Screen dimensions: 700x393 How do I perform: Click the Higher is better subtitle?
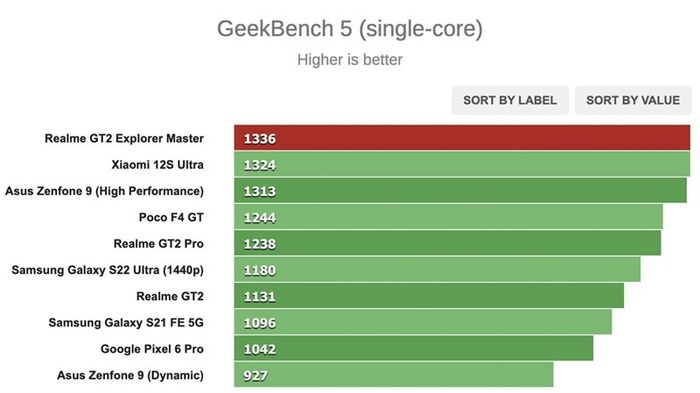350,59
